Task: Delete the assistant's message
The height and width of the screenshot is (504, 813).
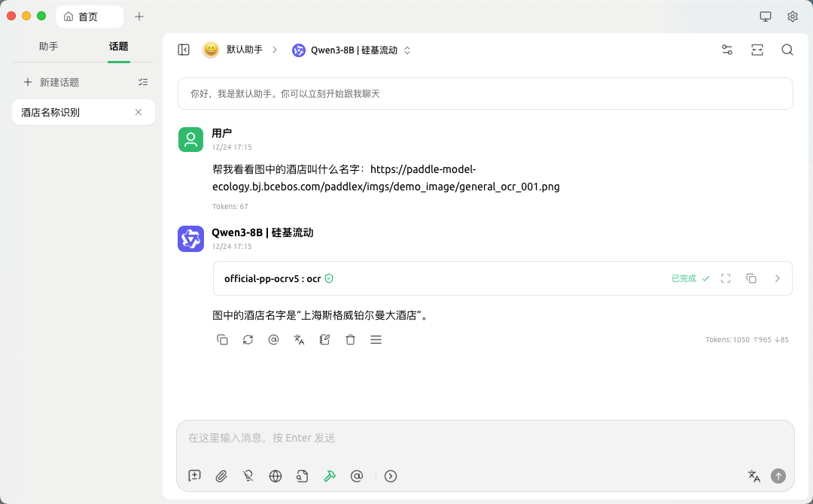Action: point(350,339)
